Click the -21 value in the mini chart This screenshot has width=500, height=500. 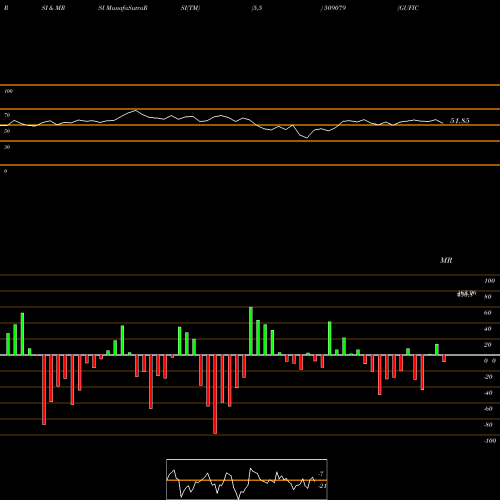322,486
